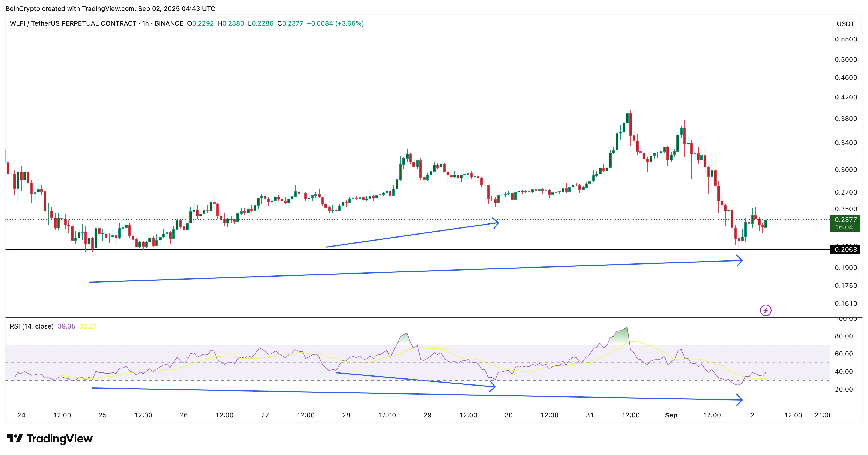The height and width of the screenshot is (455, 868).
Task: Click the yellow RSI value 32.27
Action: tap(89, 326)
